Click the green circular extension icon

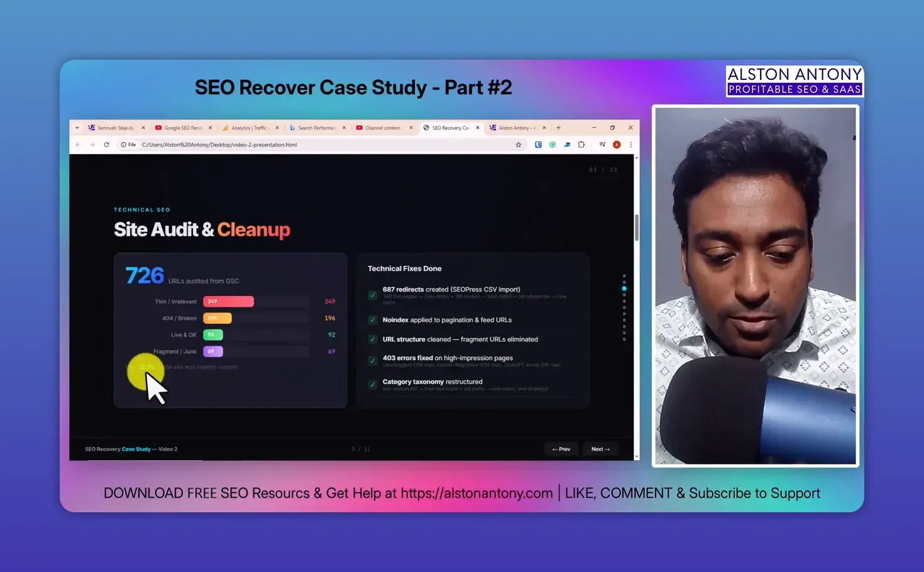coord(553,145)
